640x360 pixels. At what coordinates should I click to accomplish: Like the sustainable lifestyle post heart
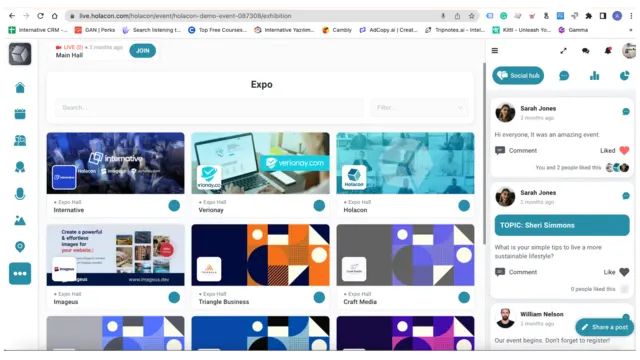tap(624, 272)
